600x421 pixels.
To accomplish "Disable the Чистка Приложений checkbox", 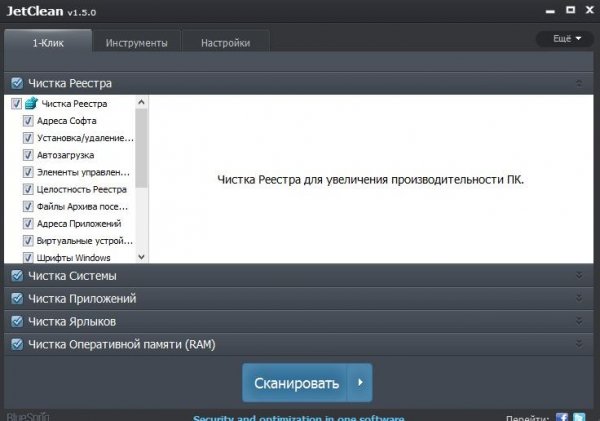I will [x=17, y=299].
